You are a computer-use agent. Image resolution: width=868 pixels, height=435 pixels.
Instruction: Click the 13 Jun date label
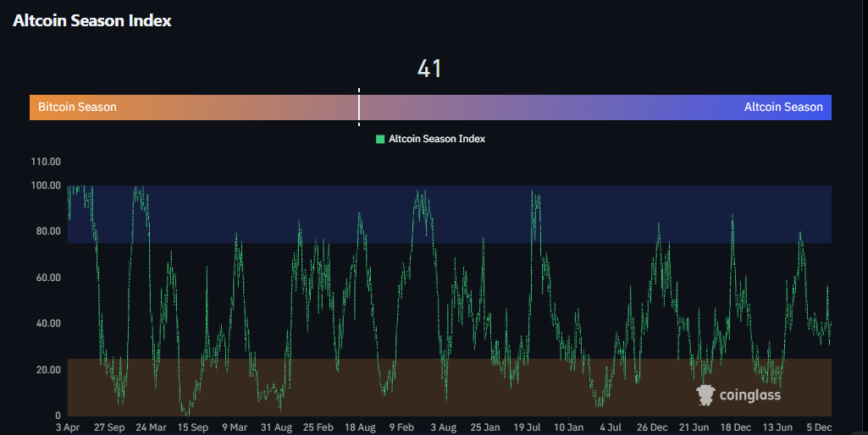click(777, 427)
